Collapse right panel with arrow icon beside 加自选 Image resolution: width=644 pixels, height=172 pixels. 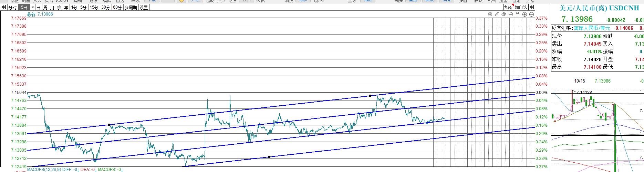[532, 7]
